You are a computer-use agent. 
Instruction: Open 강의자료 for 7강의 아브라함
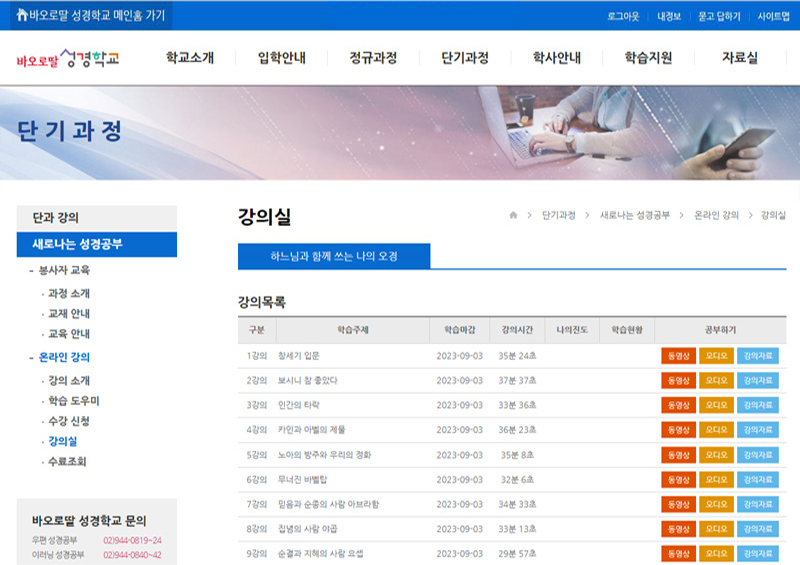tap(758, 504)
